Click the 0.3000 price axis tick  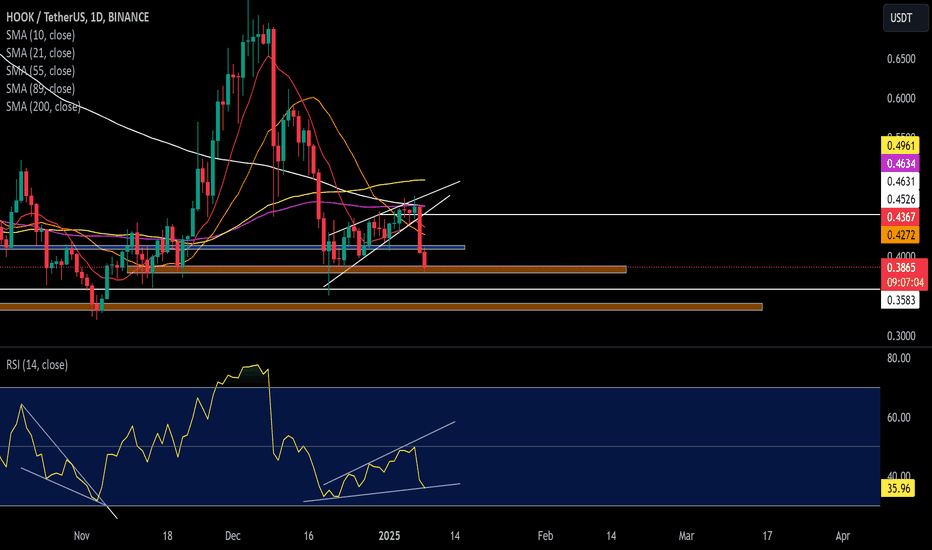[901, 336]
